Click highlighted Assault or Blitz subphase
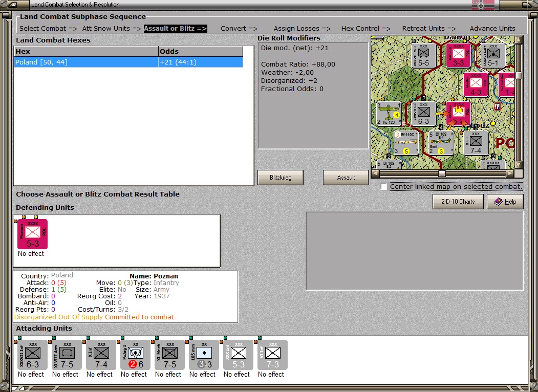 (x=176, y=29)
